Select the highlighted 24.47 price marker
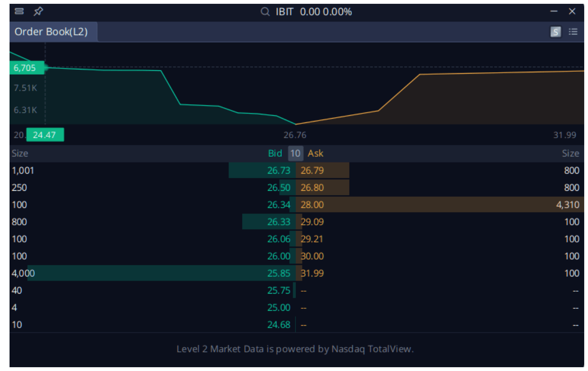Viewport: 588px width, 371px height. point(44,135)
